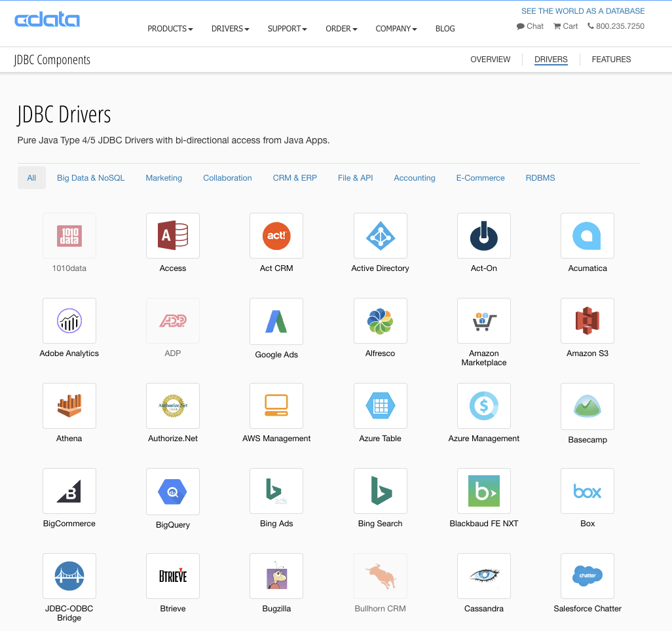The width and height of the screenshot is (672, 631).
Task: Click SEE THE WORLD AS A DATABASE
Action: pyautogui.click(x=583, y=11)
